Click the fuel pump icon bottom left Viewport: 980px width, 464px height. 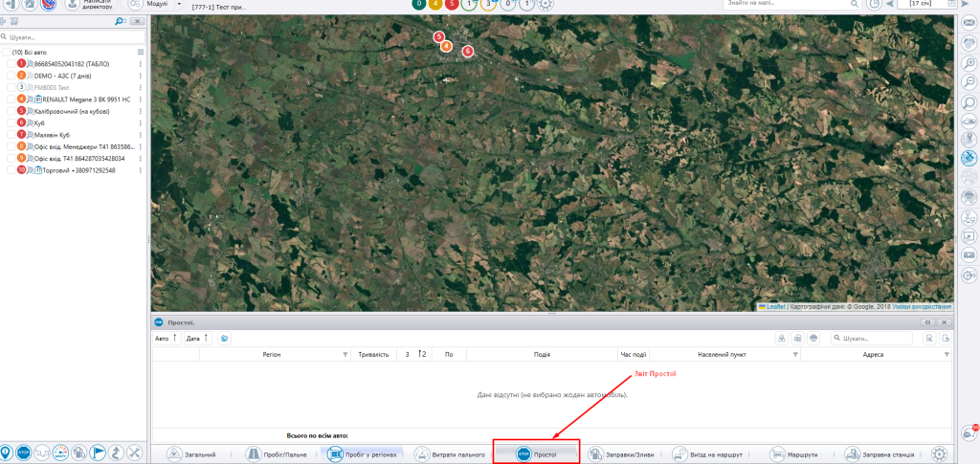coord(79,453)
